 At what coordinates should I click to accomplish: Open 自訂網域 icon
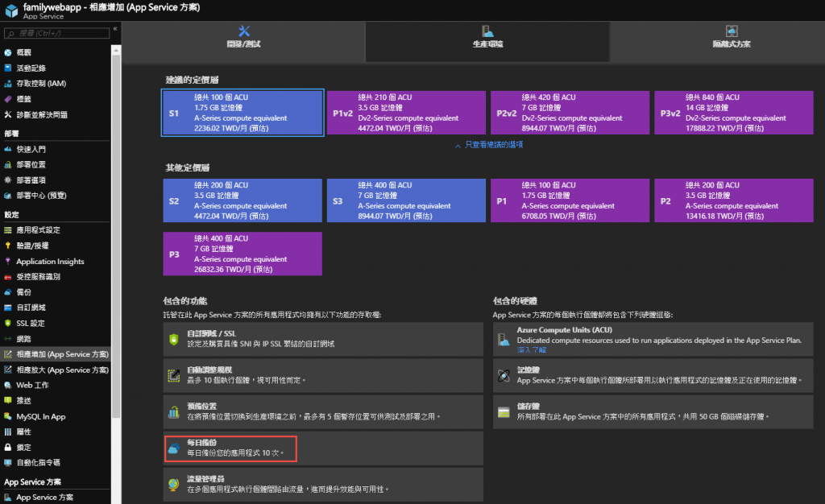coord(8,308)
